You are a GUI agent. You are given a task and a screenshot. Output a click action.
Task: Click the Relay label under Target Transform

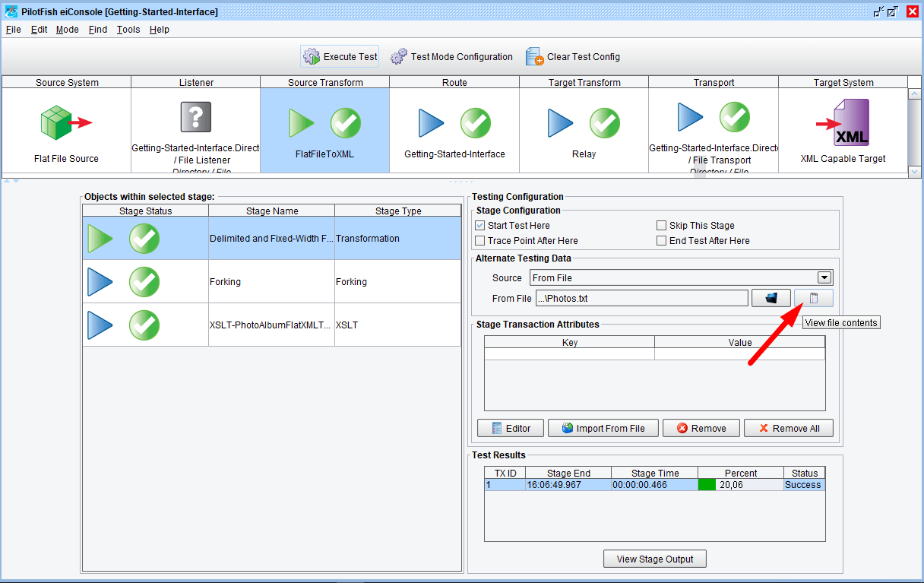[x=584, y=154]
